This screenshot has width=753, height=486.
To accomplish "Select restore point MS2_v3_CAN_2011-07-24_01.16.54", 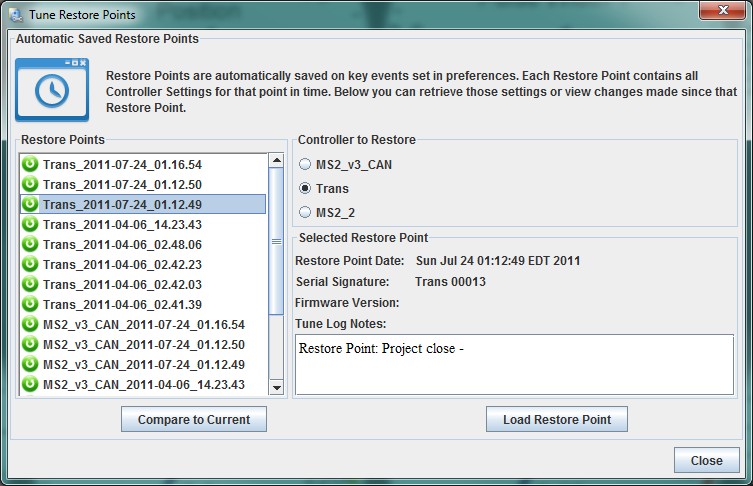I will coord(143,324).
